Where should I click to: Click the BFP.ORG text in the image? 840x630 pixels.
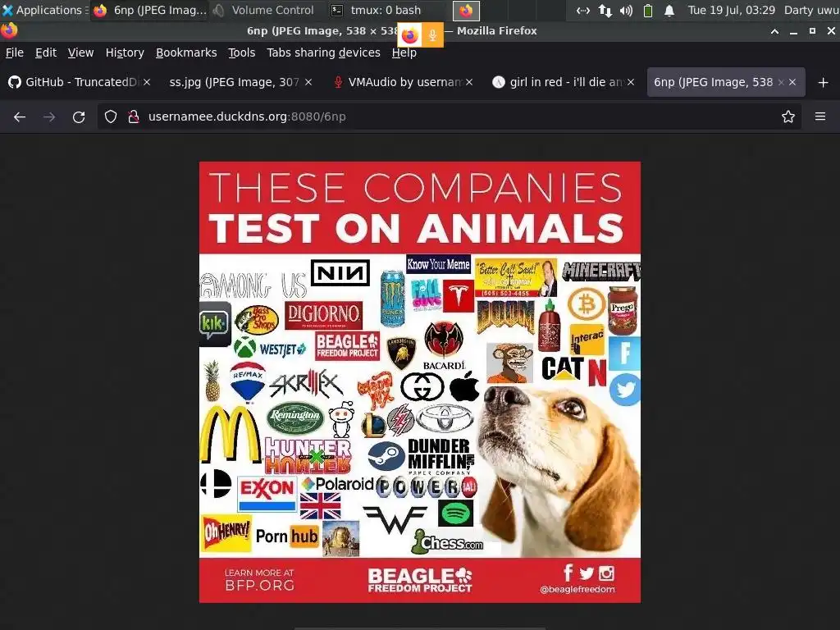[259, 585]
